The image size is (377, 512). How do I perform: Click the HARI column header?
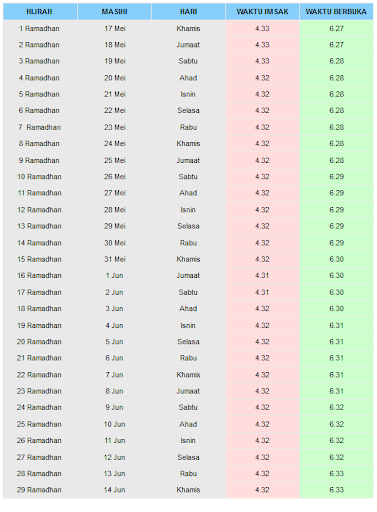188,12
